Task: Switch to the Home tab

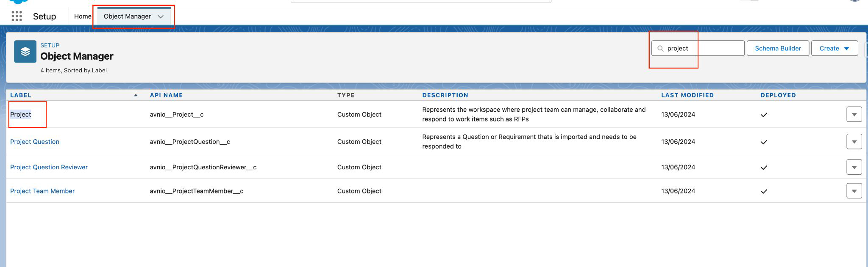Action: tap(83, 17)
